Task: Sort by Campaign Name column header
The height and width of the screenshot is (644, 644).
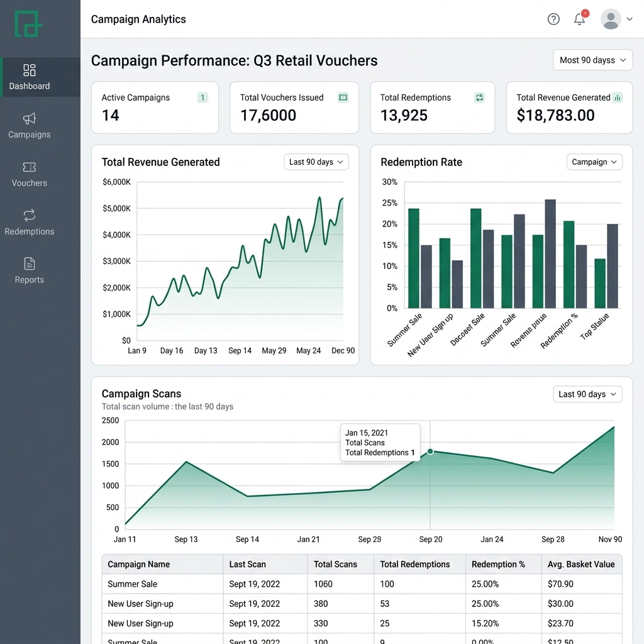Action: (x=138, y=564)
